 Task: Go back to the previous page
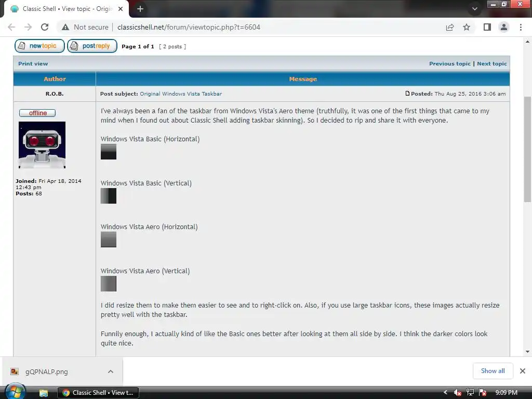click(x=11, y=27)
